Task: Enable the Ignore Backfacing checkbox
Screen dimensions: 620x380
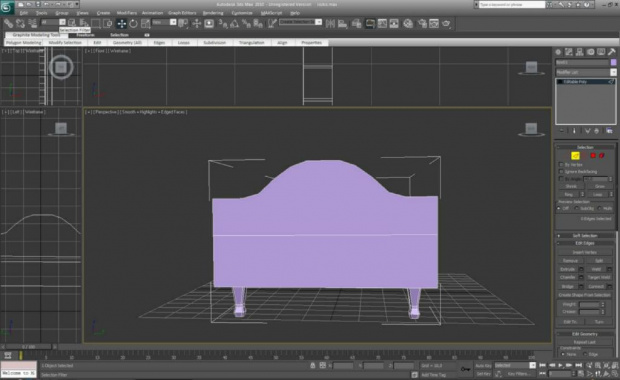Action: [x=561, y=172]
